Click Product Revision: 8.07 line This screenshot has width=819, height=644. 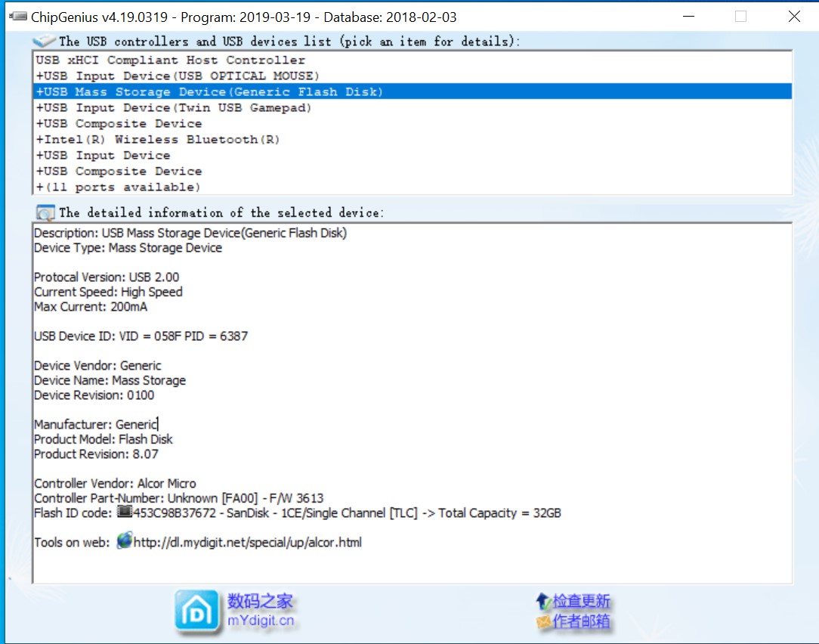click(x=96, y=454)
